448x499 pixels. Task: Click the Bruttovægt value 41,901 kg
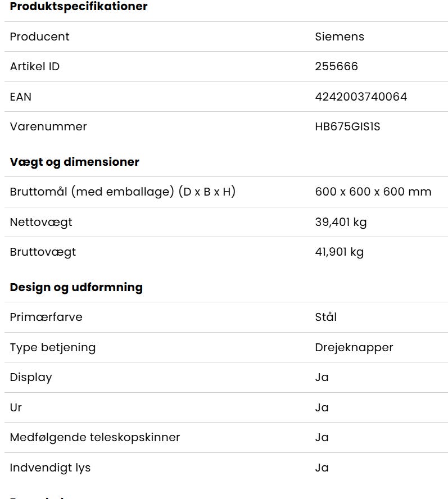(x=339, y=252)
